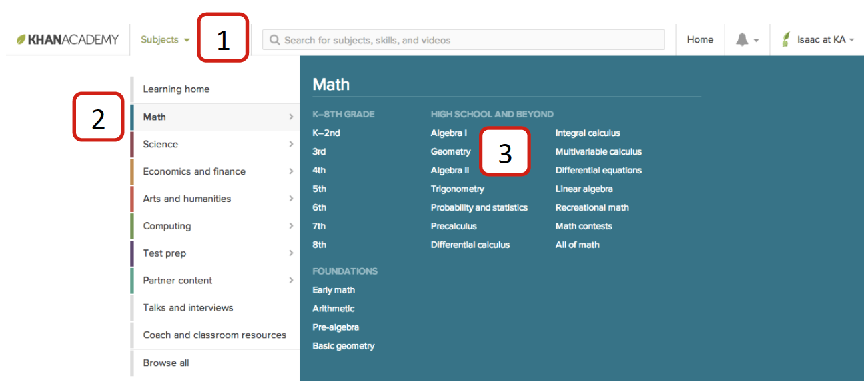The image size is (868, 384).
Task: Open Integral calculus
Action: (x=588, y=133)
